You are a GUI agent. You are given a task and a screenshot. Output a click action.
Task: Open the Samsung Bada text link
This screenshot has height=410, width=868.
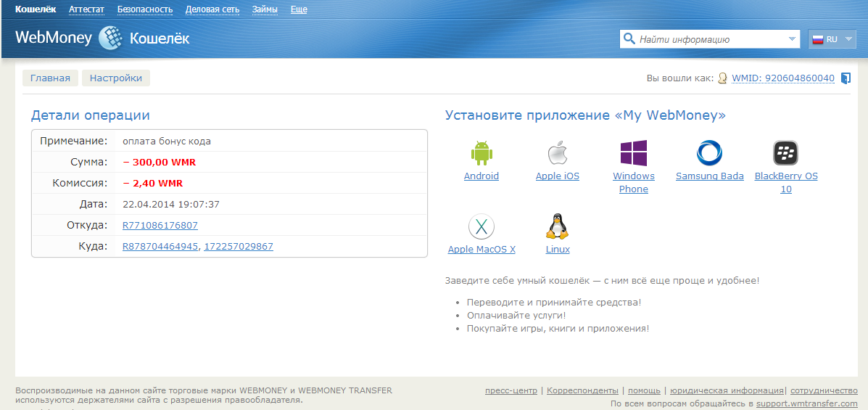point(709,176)
